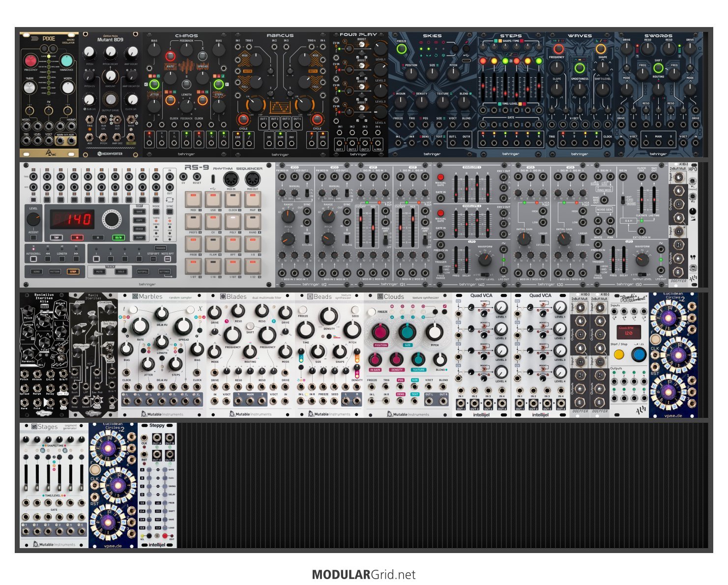Select Pattern mode on RS-9
Image resolution: width=728 pixels, height=585 pixels.
click(x=55, y=271)
